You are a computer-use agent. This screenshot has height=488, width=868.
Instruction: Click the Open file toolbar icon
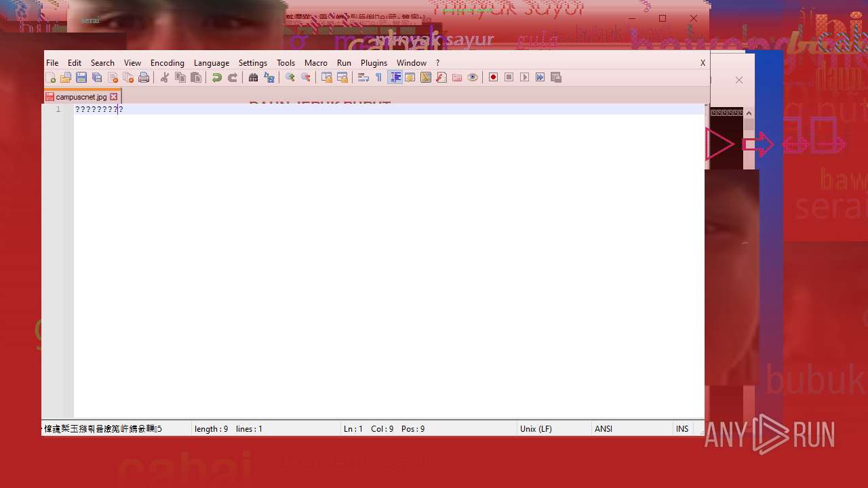[66, 77]
